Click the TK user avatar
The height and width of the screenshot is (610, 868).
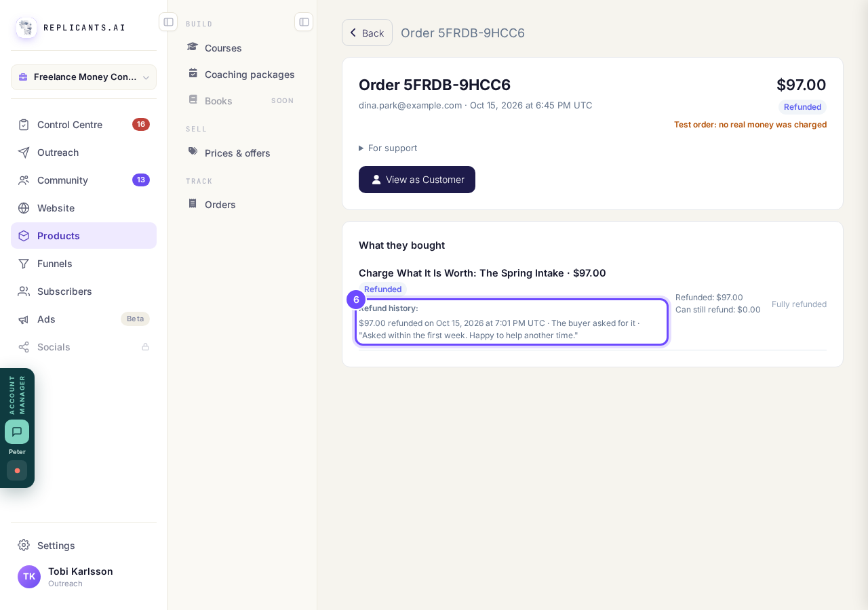29,577
